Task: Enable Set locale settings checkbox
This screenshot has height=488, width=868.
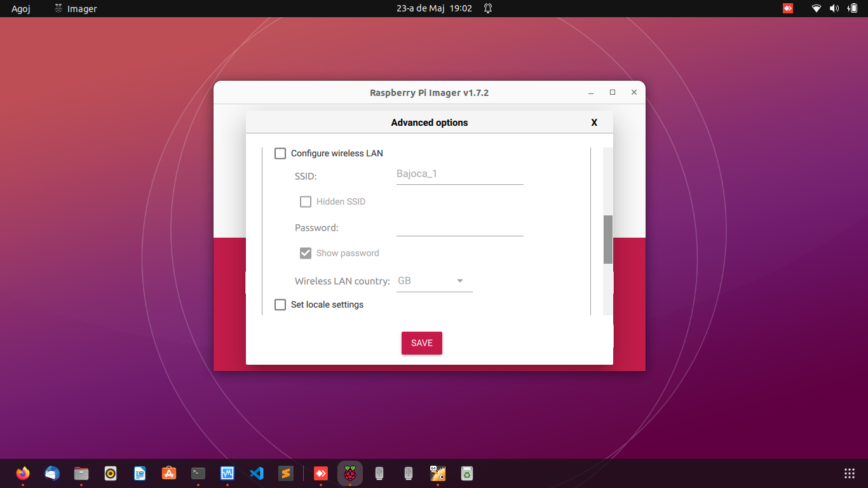Action: pos(280,304)
